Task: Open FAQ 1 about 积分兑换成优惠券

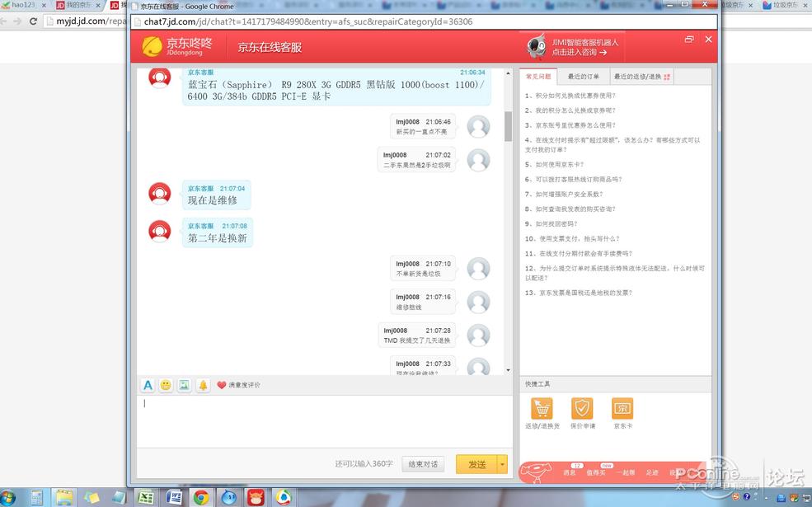Action: point(570,96)
